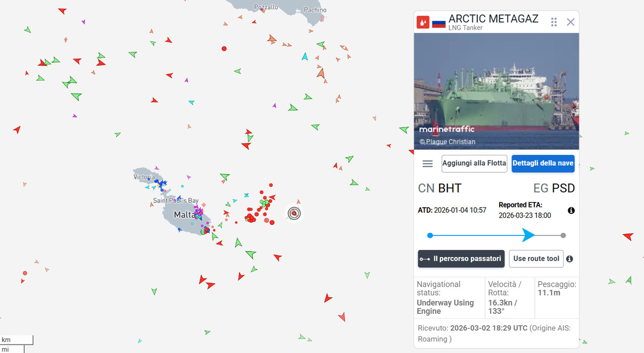Open Dettagli della nave
Viewport: 644px width, 353px height.
(x=543, y=163)
